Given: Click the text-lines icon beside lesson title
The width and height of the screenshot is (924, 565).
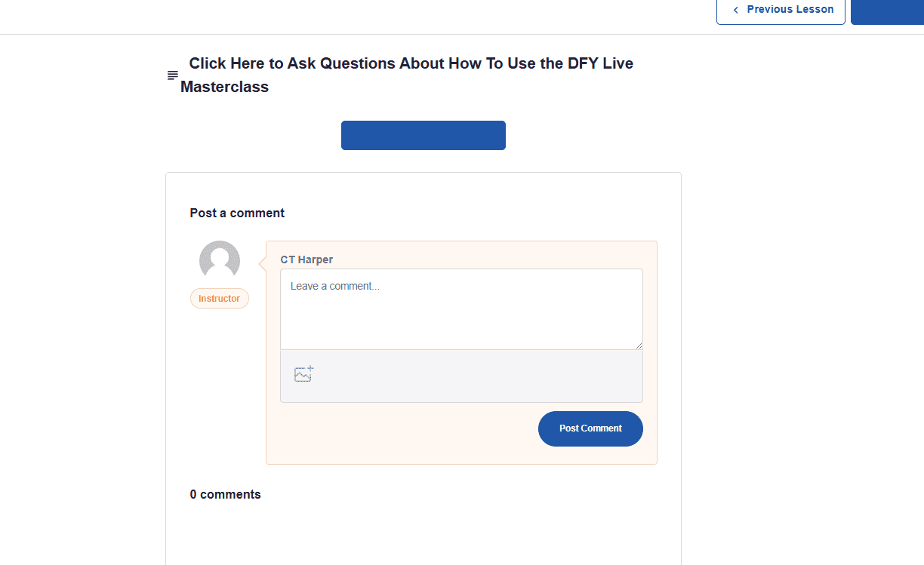Looking at the screenshot, I should tap(173, 75).
